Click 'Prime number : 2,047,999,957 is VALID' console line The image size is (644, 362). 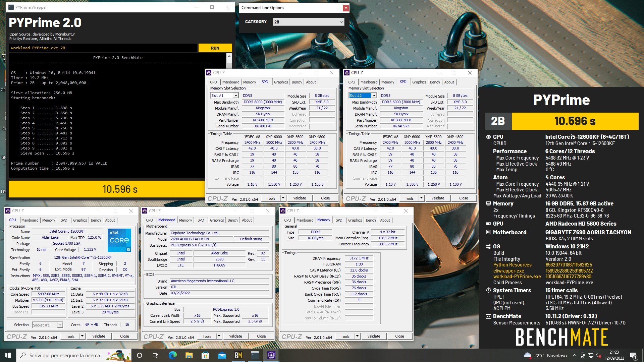(x=59, y=163)
